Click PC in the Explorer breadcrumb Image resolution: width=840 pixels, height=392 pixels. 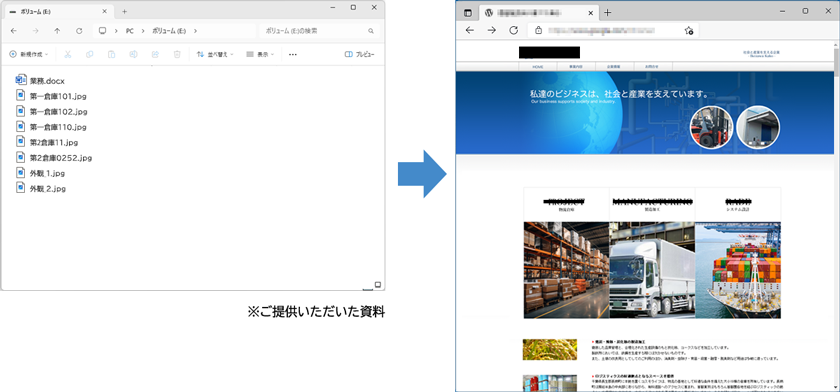[130, 31]
